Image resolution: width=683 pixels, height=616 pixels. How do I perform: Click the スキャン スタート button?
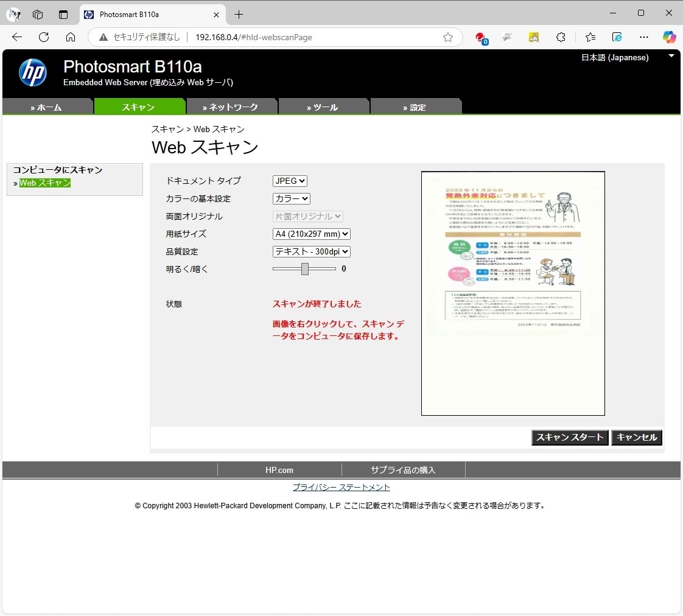coord(570,438)
